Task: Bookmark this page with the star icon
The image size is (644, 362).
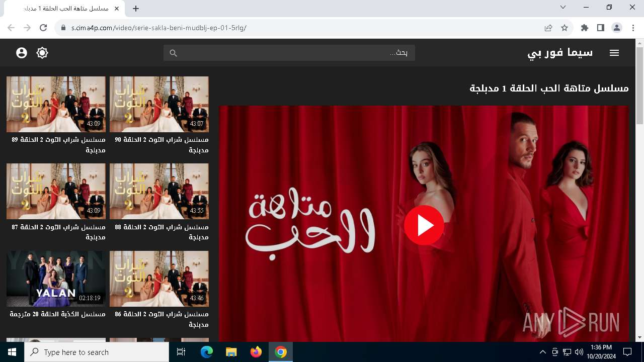Action: [x=565, y=28]
